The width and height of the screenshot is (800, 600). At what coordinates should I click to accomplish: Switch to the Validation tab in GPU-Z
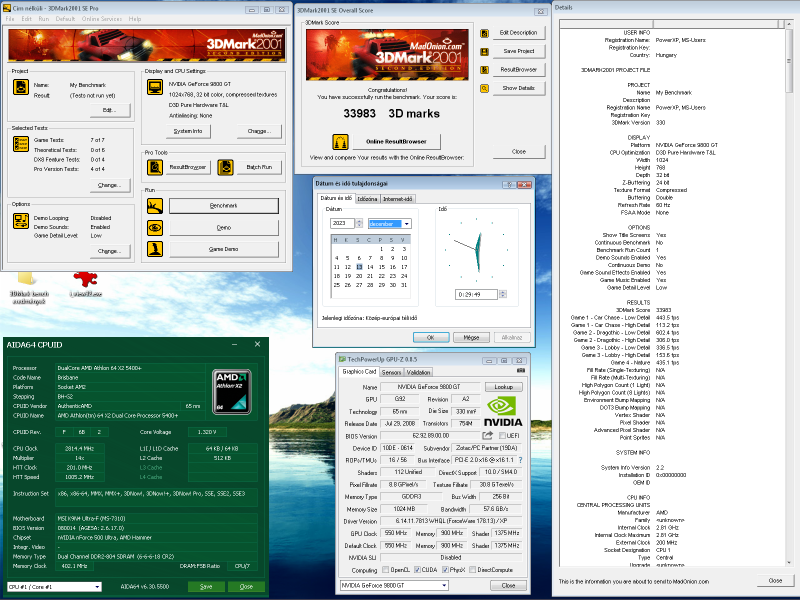click(x=418, y=372)
